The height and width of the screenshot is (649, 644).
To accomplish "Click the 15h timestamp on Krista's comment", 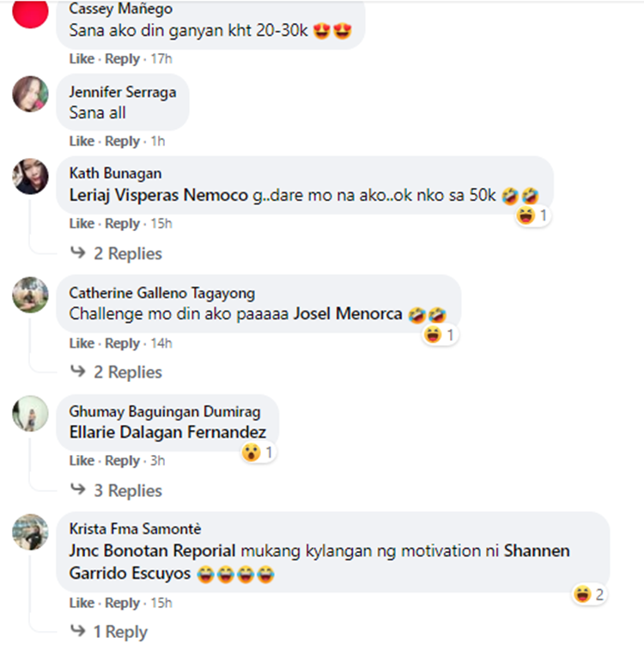I will (x=161, y=603).
